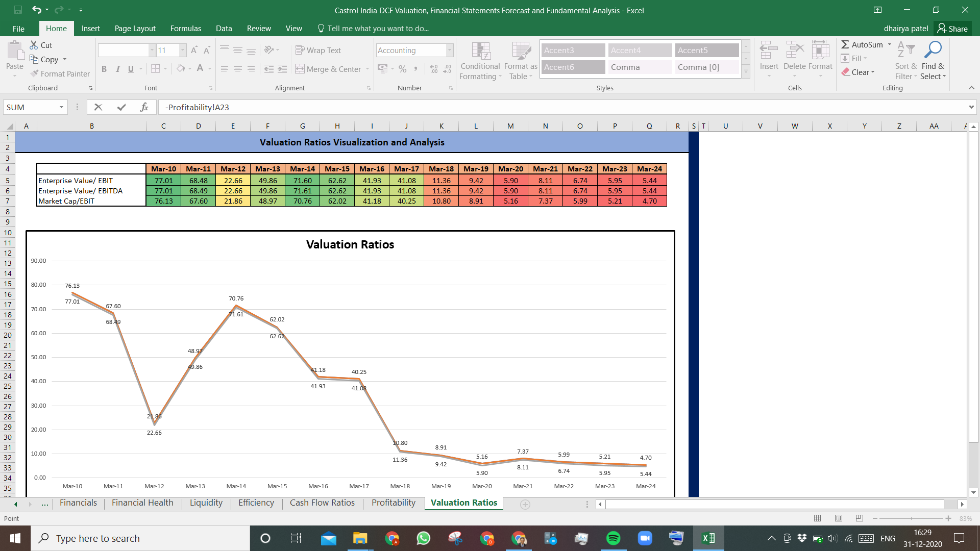Click the Clear button in Editing group

pos(858,72)
